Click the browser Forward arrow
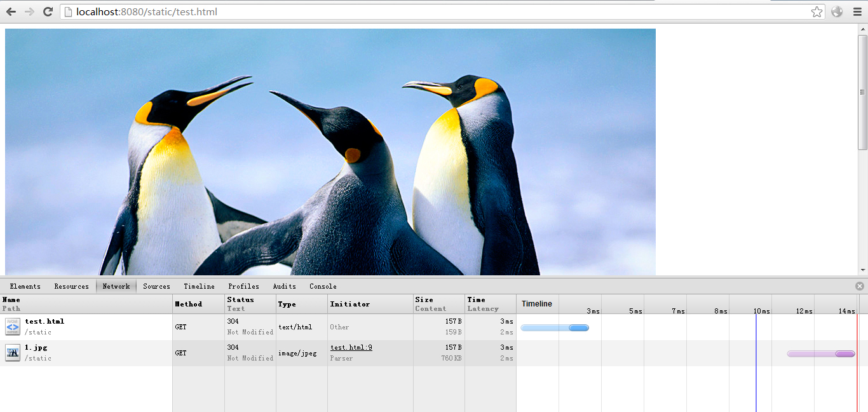The height and width of the screenshot is (412, 868). coord(29,12)
